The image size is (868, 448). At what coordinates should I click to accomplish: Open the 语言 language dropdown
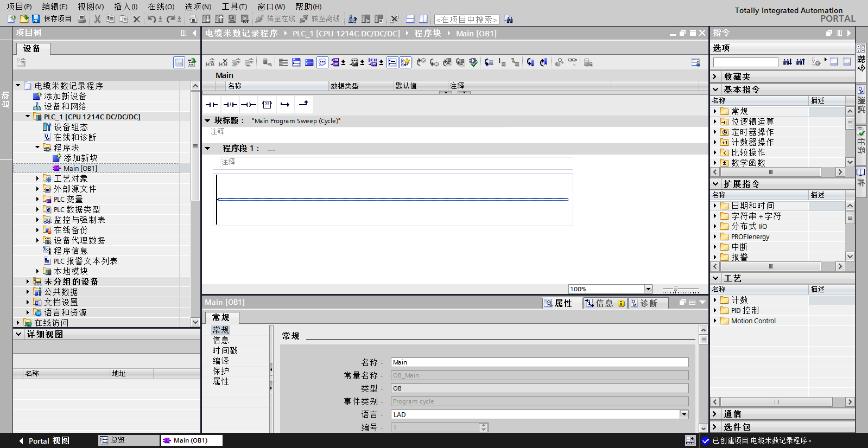click(684, 414)
